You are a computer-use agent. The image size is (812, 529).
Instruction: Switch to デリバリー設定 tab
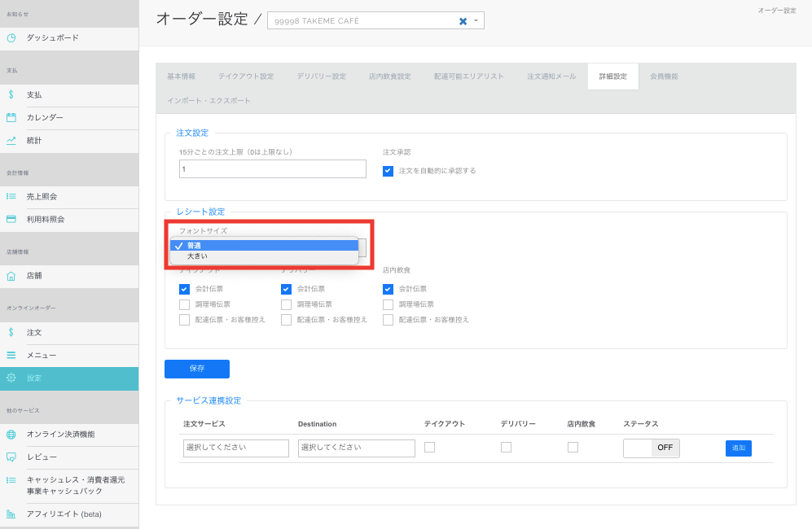(322, 77)
